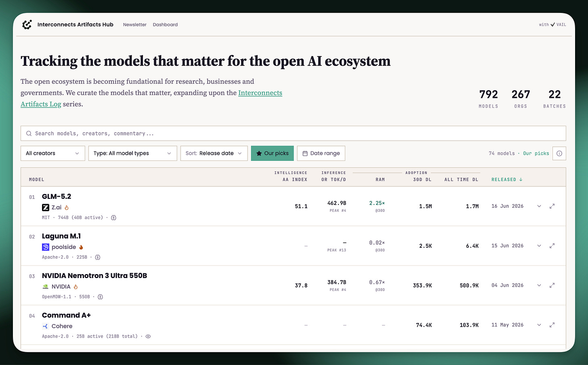Go to the Newsletter page

[x=135, y=25]
